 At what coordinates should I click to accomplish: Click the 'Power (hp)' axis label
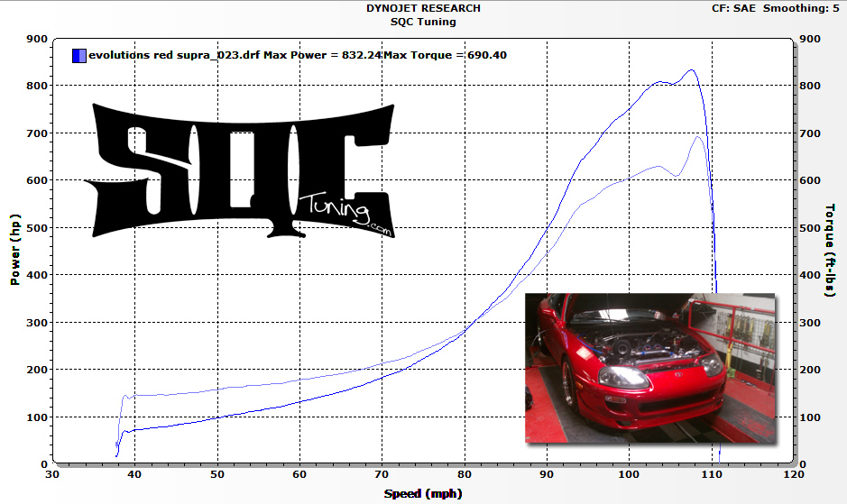pyautogui.click(x=15, y=250)
